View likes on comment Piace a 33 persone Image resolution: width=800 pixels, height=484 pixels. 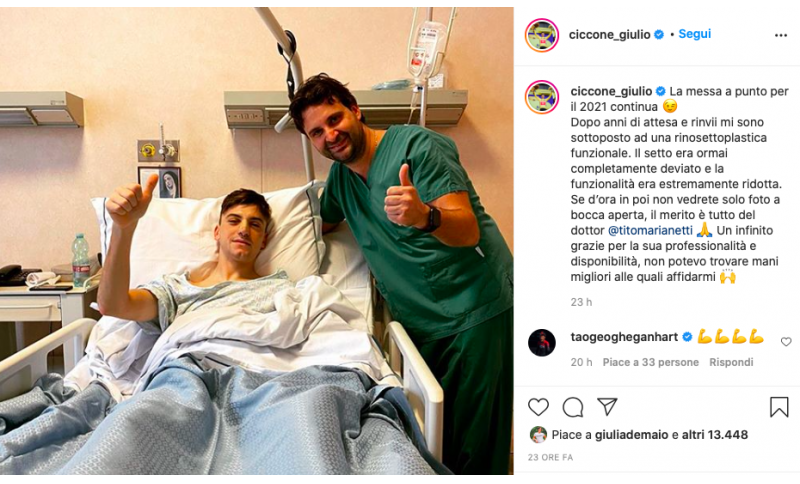click(x=651, y=362)
